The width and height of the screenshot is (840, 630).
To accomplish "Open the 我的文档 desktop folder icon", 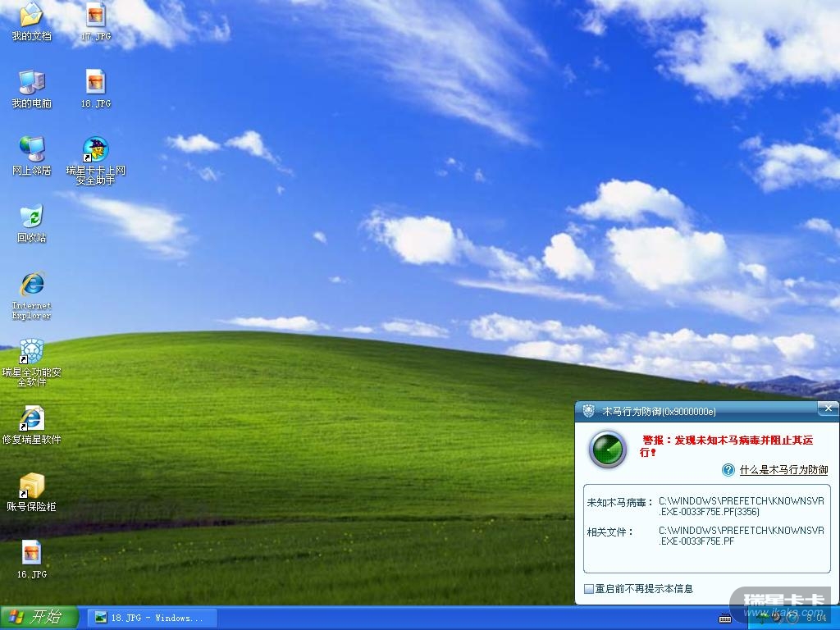I will click(32, 21).
